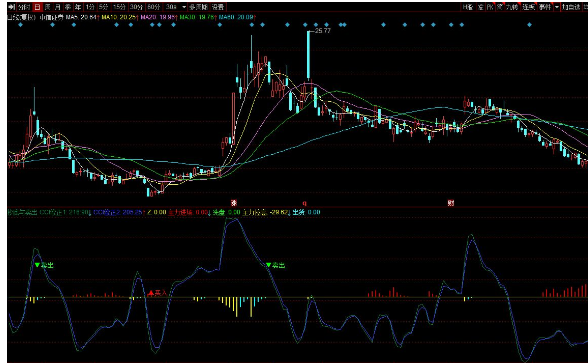
Task: Expand the dropdown arrow next to 事件
Action: [x=557, y=7]
